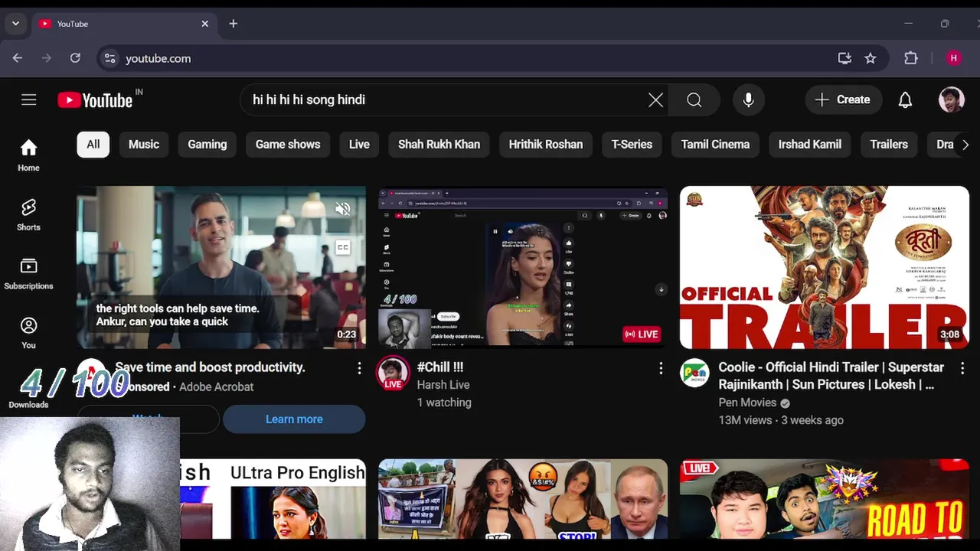Viewport: 980px width, 551px height.
Task: Open the Harsh Live channel name
Action: pos(443,385)
